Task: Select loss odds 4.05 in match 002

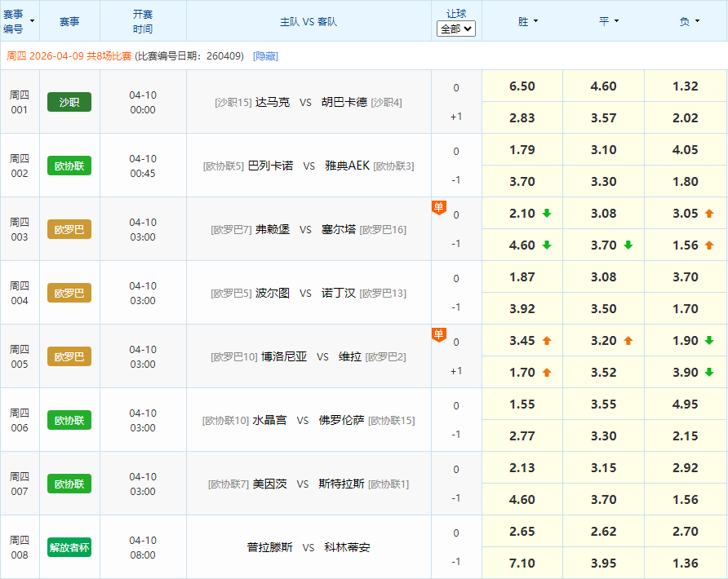Action: tap(686, 150)
